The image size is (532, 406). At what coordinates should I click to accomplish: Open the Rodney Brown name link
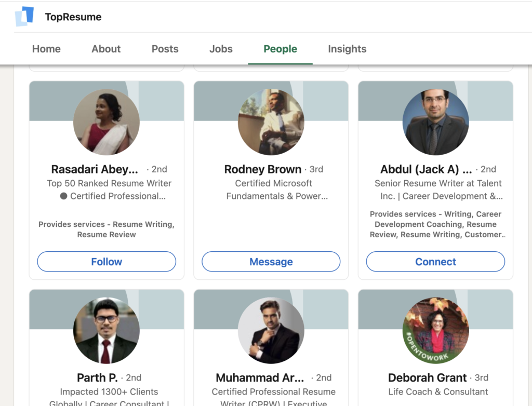[x=263, y=169]
